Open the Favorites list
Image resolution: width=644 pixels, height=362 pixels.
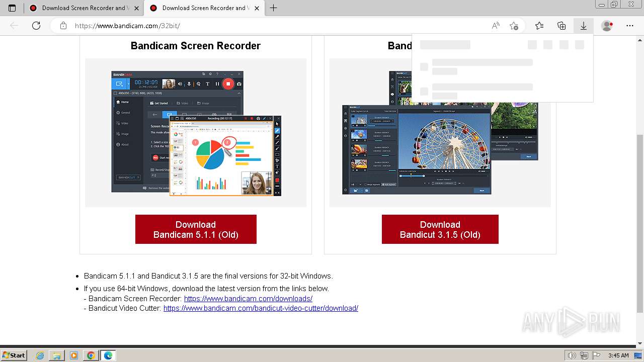[x=539, y=26]
